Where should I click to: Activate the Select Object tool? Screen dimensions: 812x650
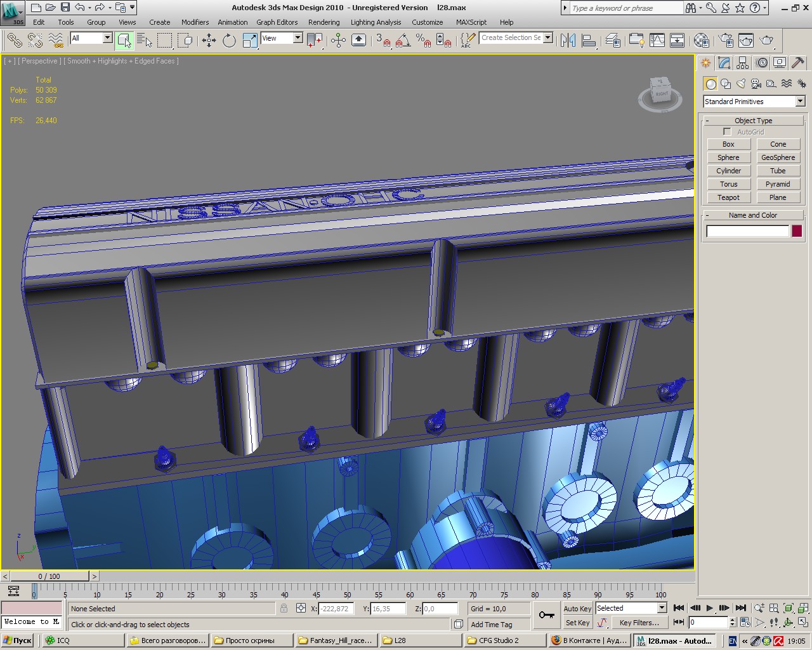(x=124, y=41)
